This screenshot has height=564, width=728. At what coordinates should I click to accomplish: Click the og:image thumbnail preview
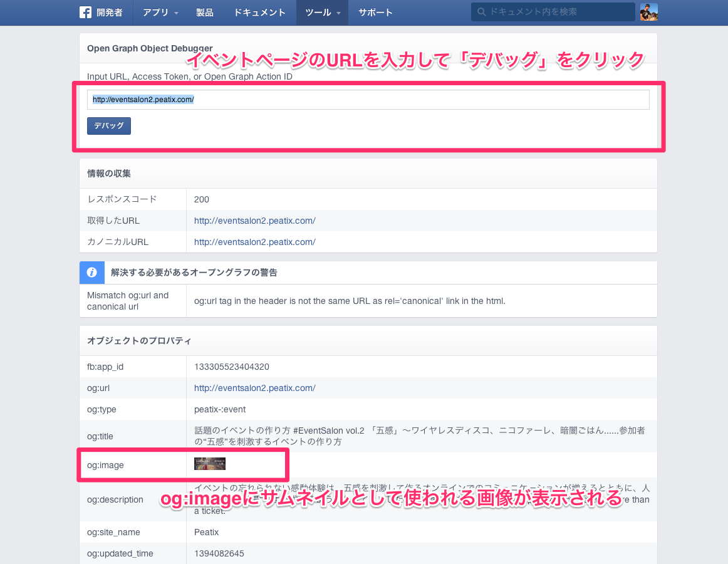209,464
